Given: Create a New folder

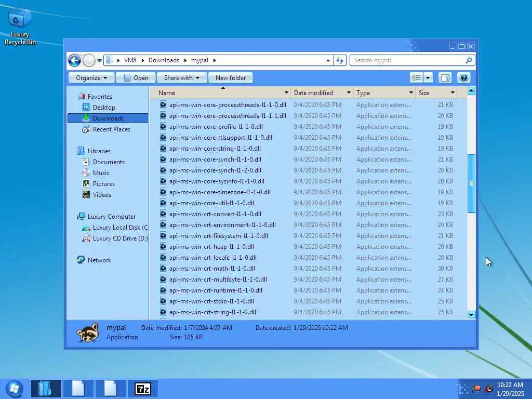Looking at the screenshot, I should (231, 78).
